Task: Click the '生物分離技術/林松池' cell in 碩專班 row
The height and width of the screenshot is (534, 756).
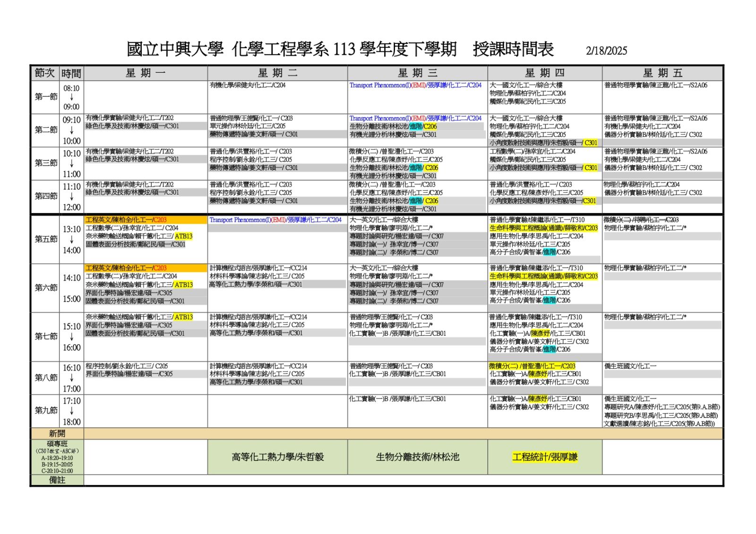Action: point(418,457)
